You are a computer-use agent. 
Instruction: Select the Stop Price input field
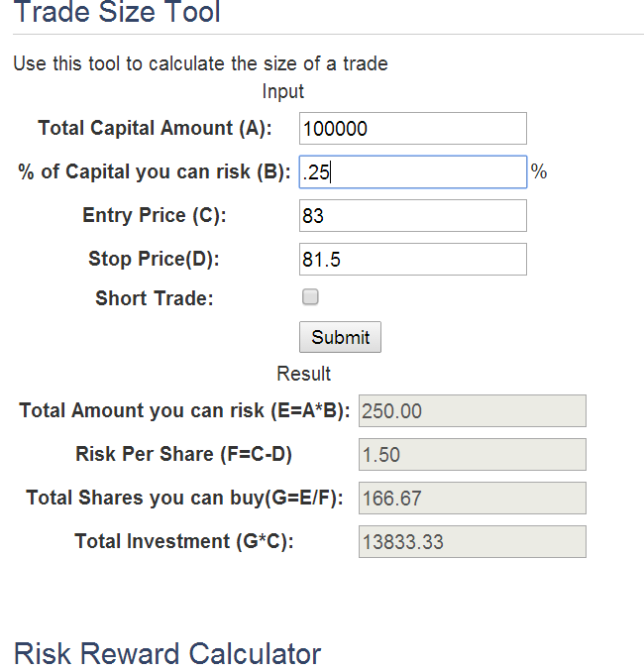(x=412, y=260)
